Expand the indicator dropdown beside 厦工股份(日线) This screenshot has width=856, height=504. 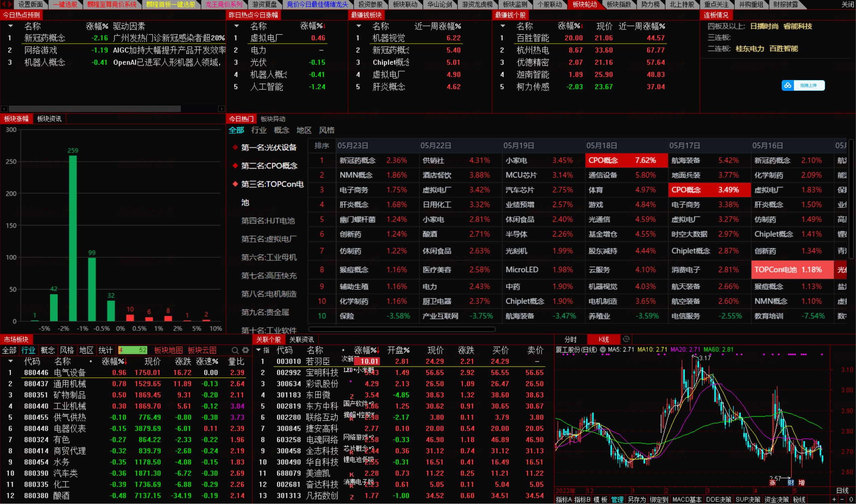pyautogui.click(x=602, y=349)
